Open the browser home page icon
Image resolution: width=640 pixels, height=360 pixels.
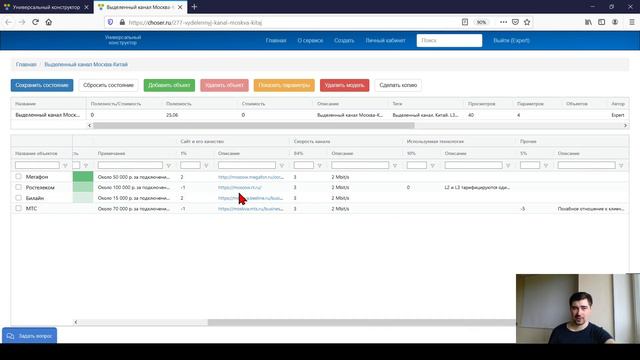coord(49,22)
